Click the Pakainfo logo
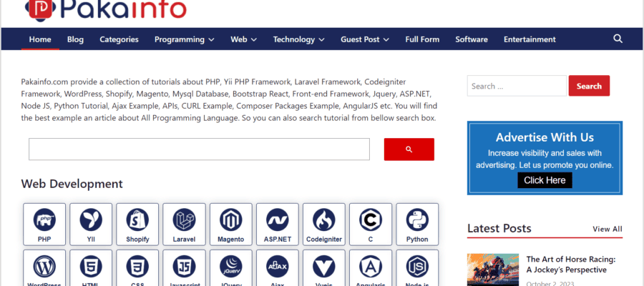 (x=106, y=9)
